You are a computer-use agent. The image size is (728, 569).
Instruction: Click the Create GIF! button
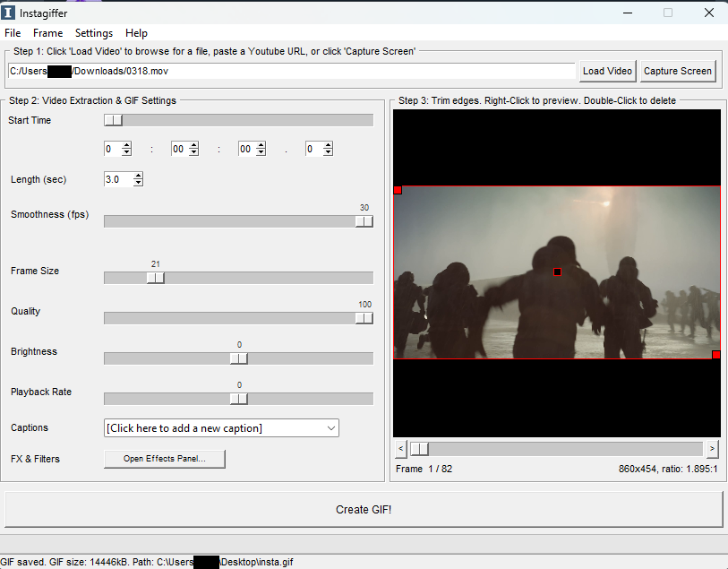pos(364,510)
